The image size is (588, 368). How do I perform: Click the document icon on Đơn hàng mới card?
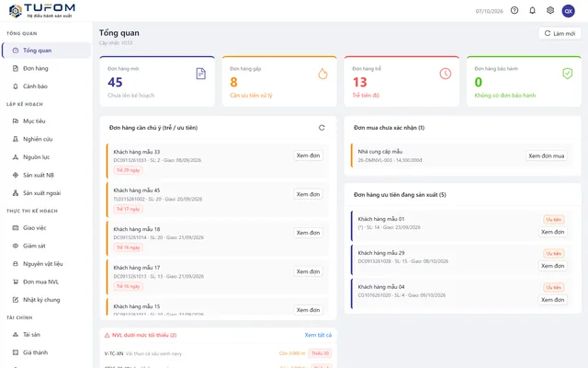click(201, 74)
